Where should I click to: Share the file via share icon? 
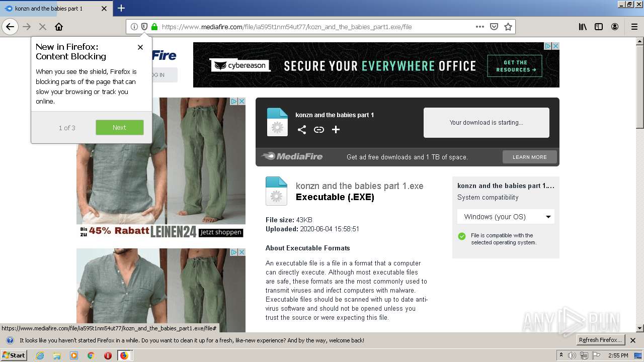point(302,130)
